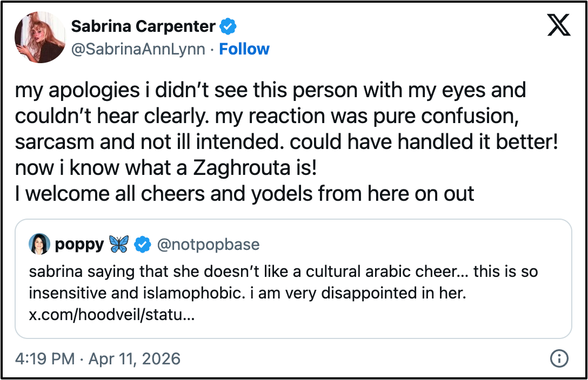This screenshot has width=588, height=380.
Task: Click Sabrina Carpenter's blue verified badge
Action: pos(228,26)
